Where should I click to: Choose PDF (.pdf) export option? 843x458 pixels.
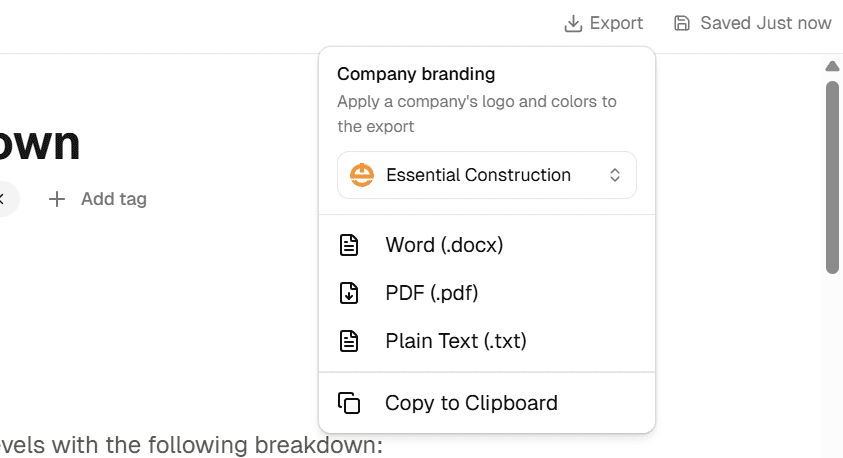click(431, 293)
